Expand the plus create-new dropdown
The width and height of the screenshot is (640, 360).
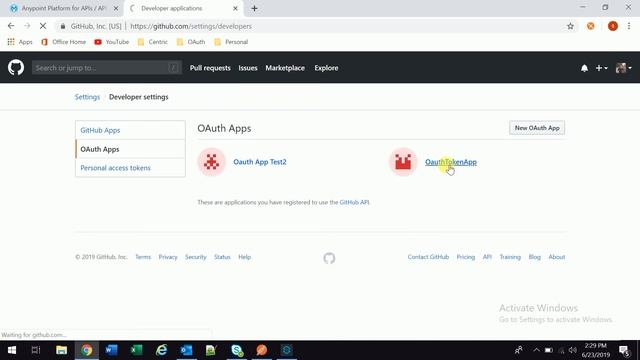pyautogui.click(x=602, y=68)
